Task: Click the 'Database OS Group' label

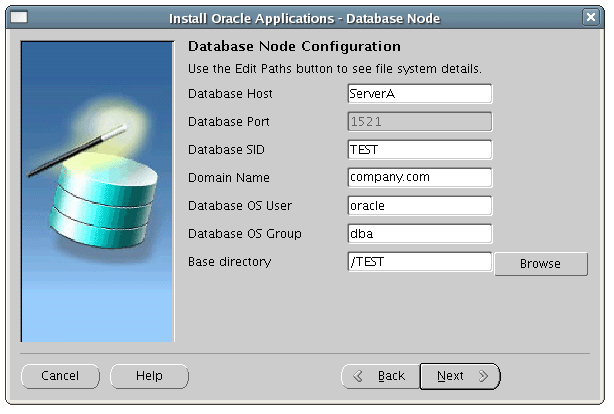Action: [245, 234]
